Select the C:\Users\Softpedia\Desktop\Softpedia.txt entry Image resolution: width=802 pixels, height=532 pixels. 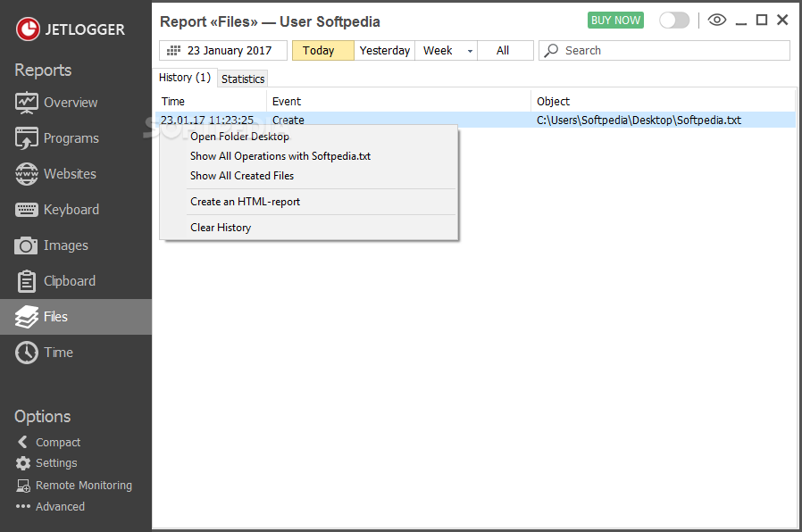[x=639, y=121]
